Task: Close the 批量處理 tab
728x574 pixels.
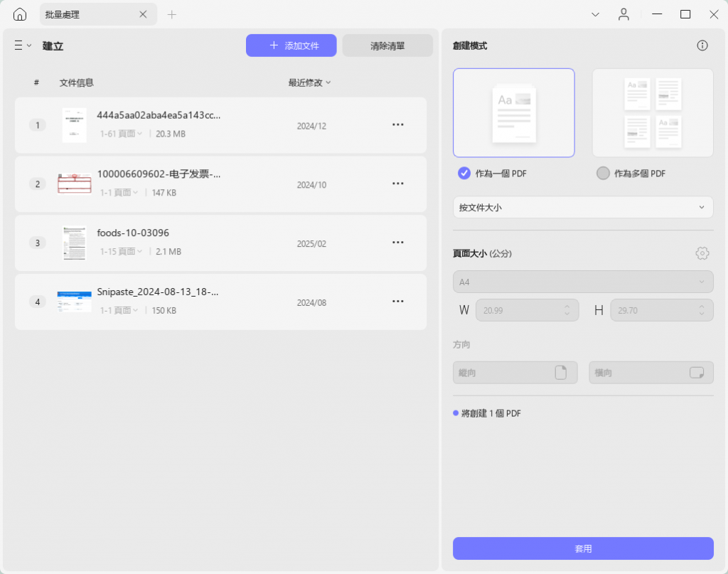Action: click(x=143, y=14)
